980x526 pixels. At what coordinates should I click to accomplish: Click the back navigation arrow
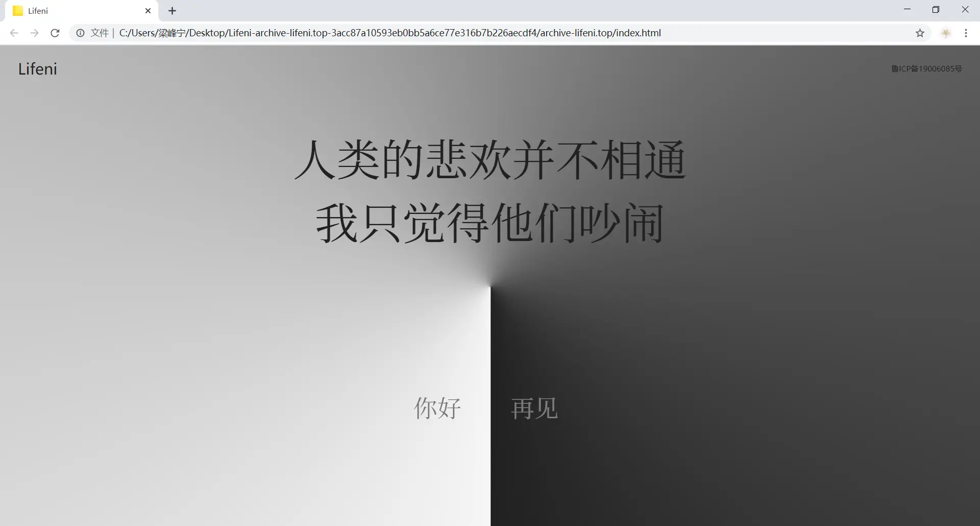click(14, 33)
